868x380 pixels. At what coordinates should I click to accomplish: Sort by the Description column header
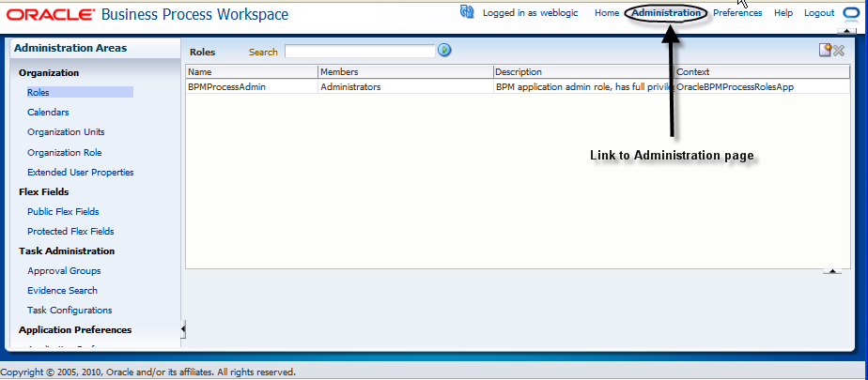583,72
